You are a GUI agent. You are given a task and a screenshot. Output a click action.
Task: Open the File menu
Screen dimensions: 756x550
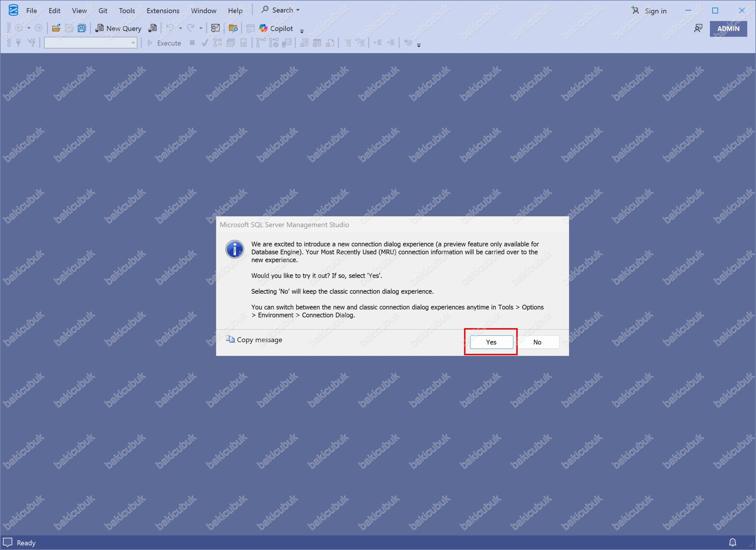pyautogui.click(x=32, y=11)
